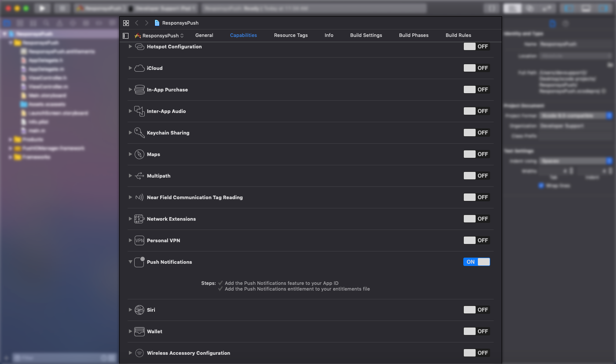
Task: Enable Near Field Communication Tag Reading switch
Action: click(x=477, y=197)
